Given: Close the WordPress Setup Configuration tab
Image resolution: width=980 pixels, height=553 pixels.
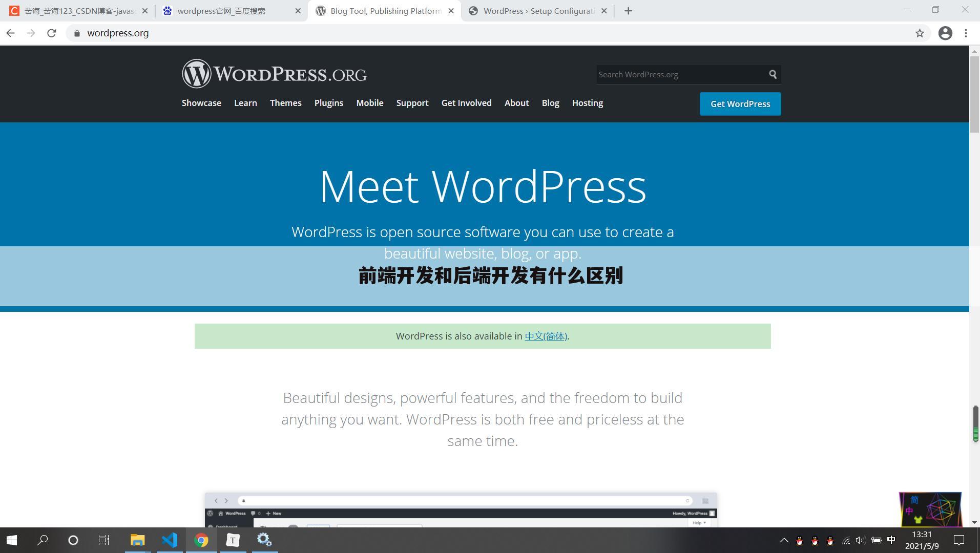Looking at the screenshot, I should 604,11.
